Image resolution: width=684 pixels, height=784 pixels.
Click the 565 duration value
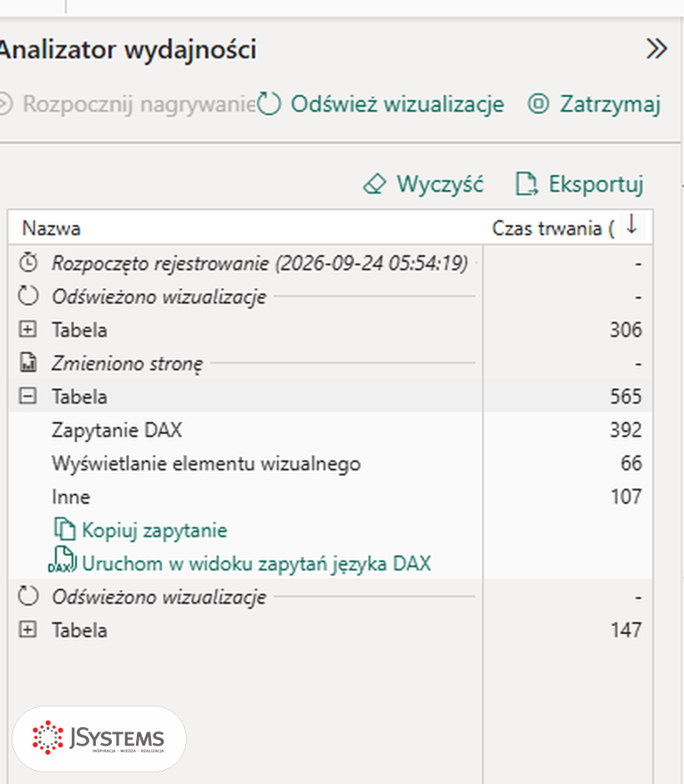coord(626,396)
